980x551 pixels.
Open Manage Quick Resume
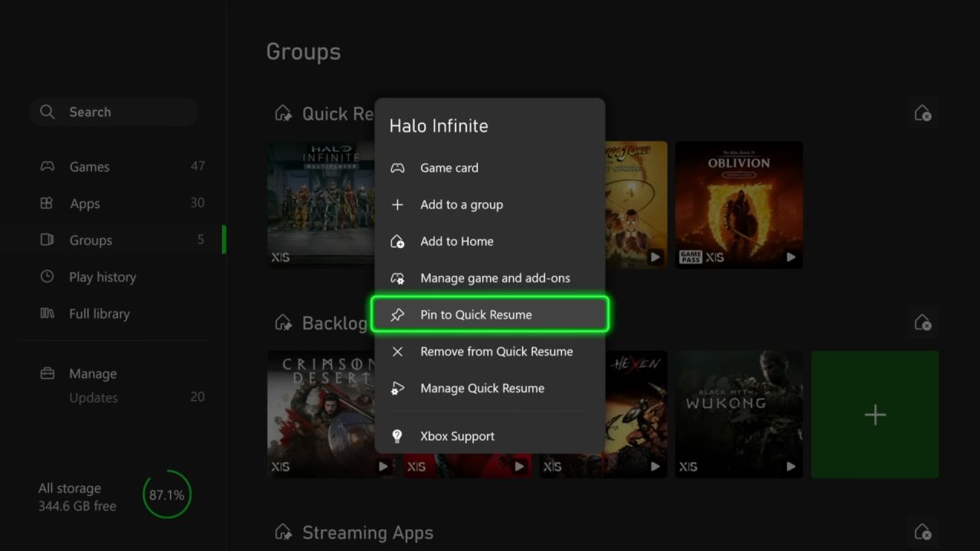pos(490,388)
